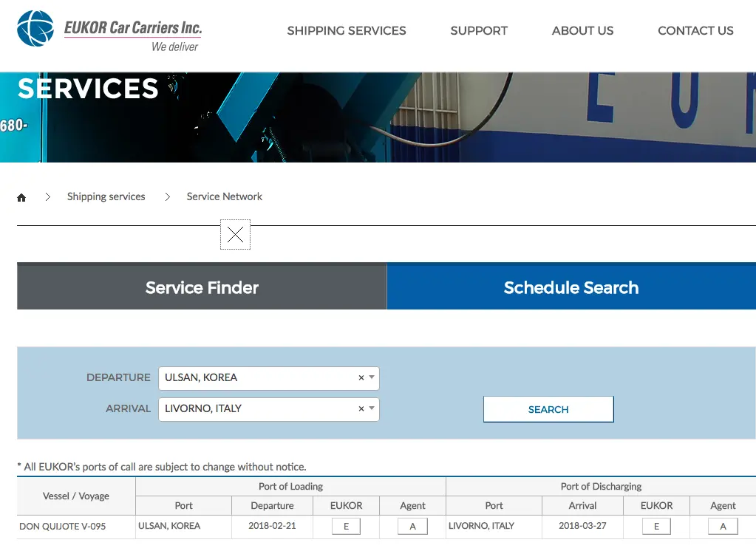Click the ports subject to change notice
Image resolution: width=756 pixels, height=551 pixels.
click(162, 467)
